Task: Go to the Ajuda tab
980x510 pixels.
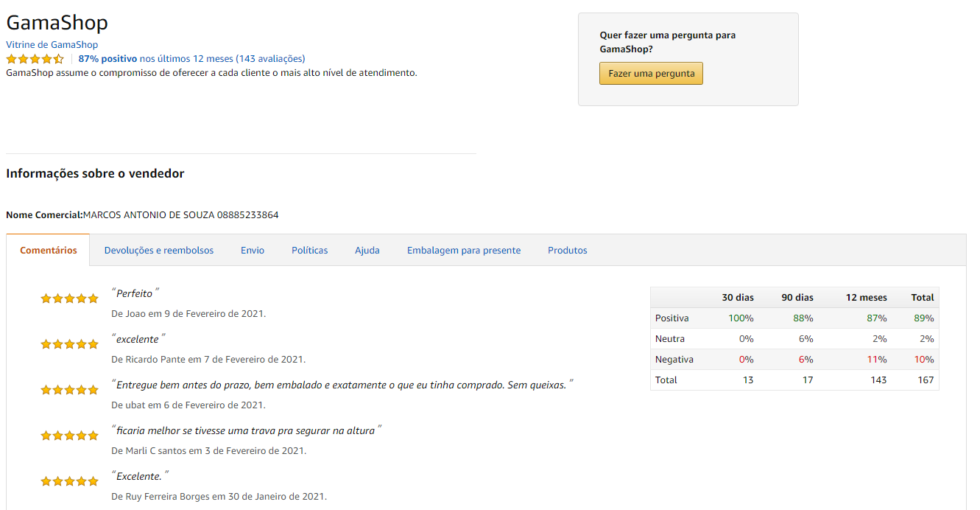Action: [367, 251]
